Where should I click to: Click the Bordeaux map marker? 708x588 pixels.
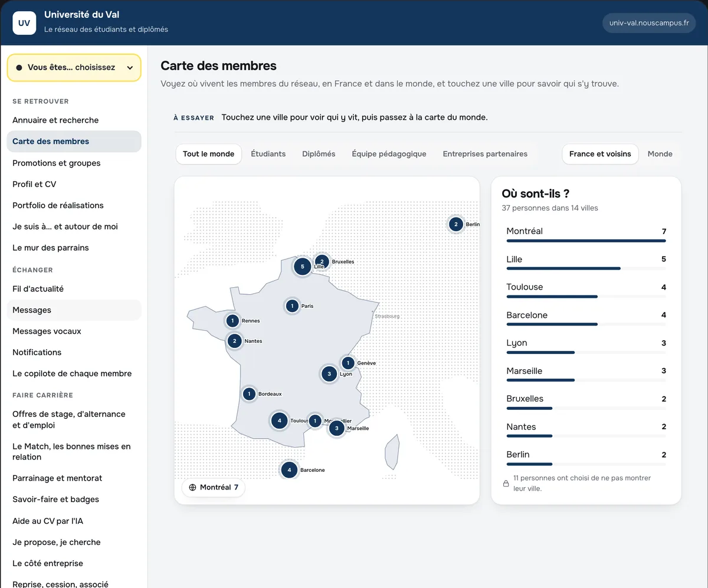(249, 393)
